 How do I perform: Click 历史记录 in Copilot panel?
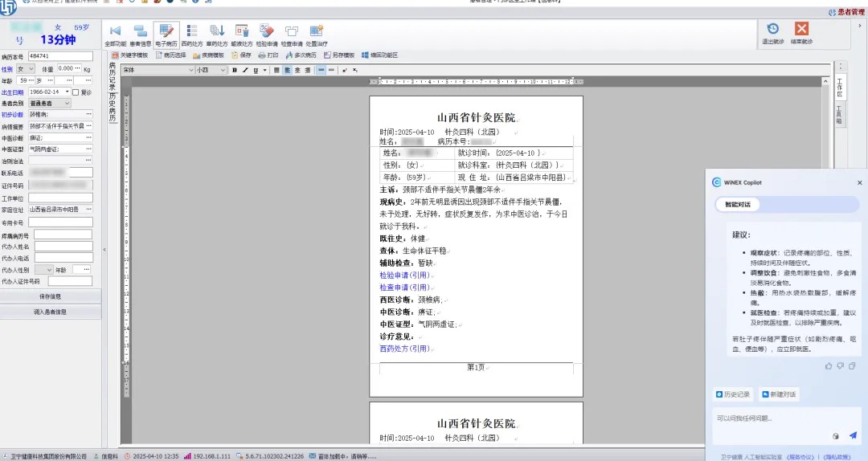click(733, 394)
